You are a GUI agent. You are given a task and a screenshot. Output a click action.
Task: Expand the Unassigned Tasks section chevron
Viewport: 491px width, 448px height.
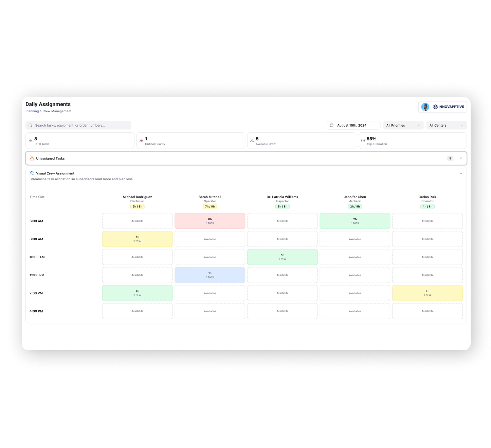point(461,158)
